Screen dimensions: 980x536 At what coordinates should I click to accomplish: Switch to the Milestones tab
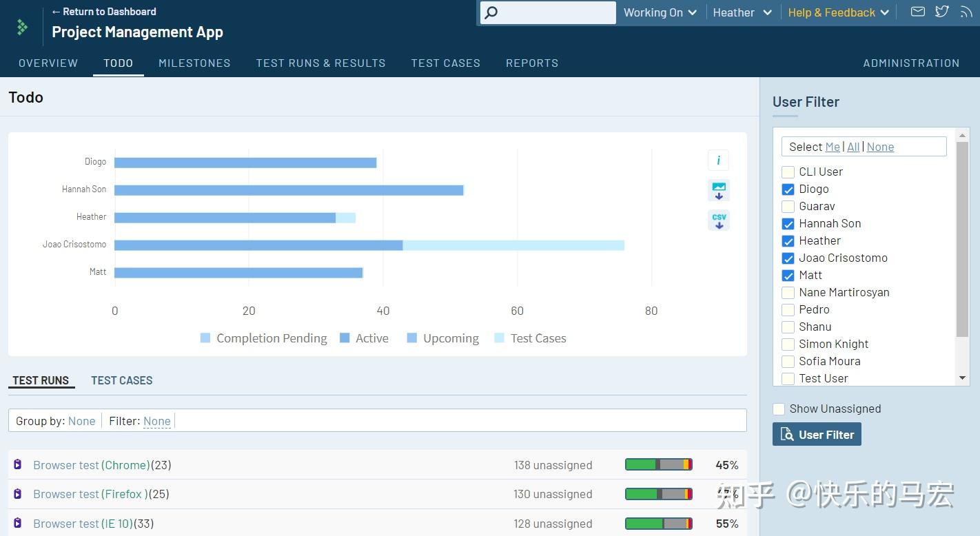[x=194, y=63]
